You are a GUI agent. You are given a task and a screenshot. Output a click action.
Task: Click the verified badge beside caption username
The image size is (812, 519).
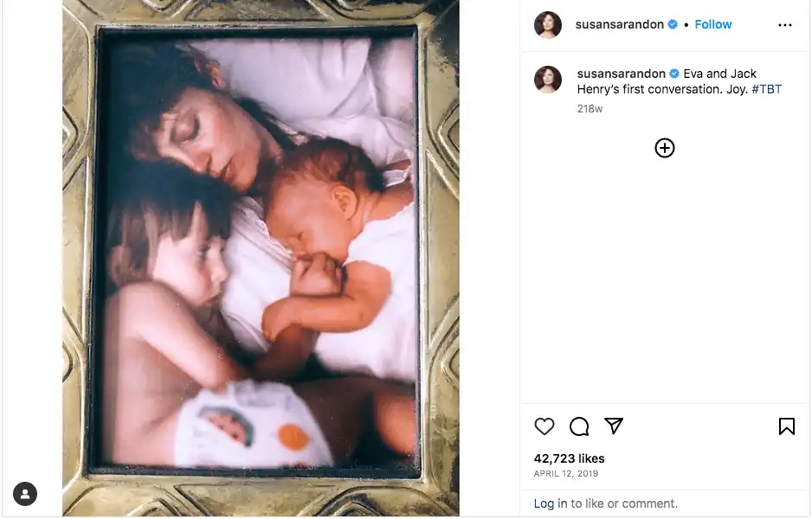coord(674,74)
